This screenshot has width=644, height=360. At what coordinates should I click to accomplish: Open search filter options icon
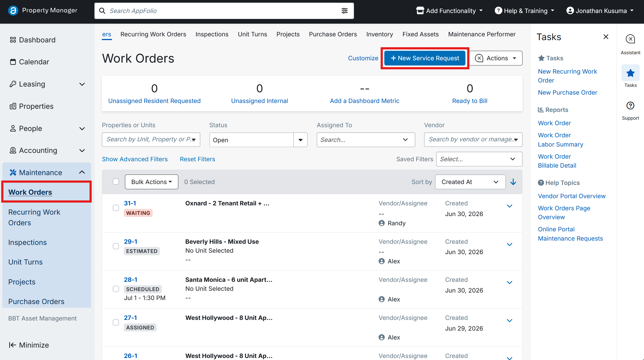pos(345,11)
